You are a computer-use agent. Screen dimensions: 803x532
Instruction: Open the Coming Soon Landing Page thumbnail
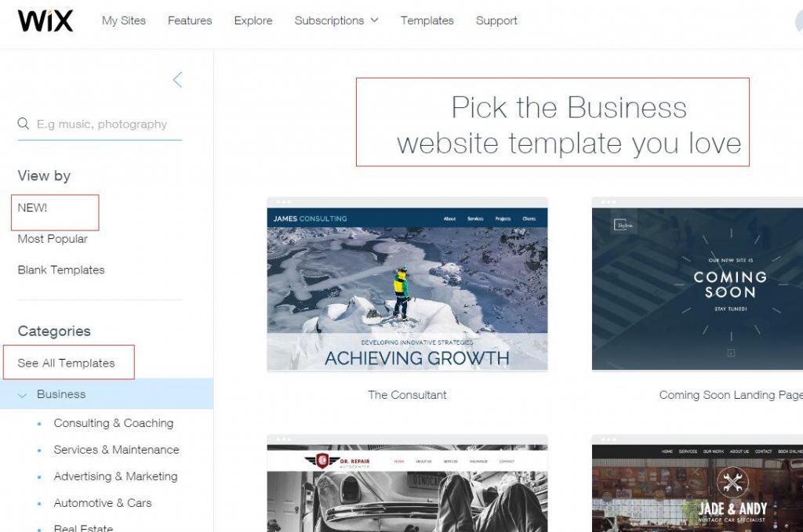697,284
